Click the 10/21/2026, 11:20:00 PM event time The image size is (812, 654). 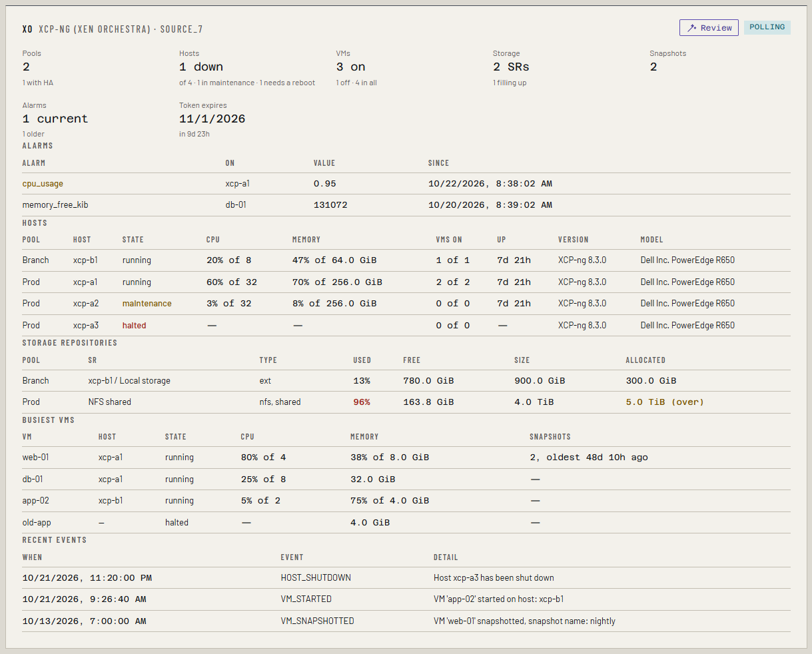pyautogui.click(x=87, y=578)
